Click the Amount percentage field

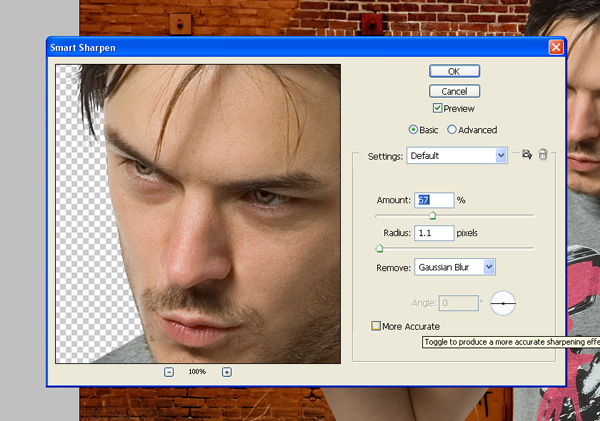(x=434, y=200)
